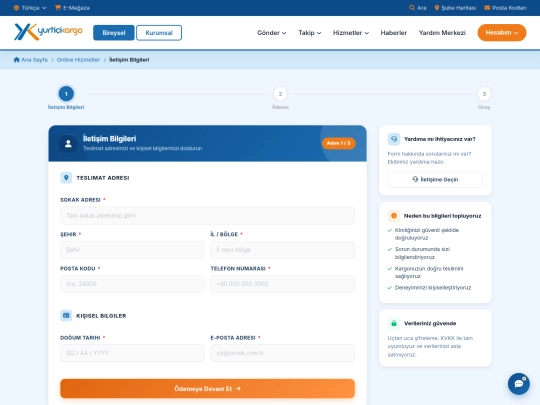The width and height of the screenshot is (540, 405).
Task: Click the Teslimat Adresi location pin icon
Action: [x=66, y=178]
